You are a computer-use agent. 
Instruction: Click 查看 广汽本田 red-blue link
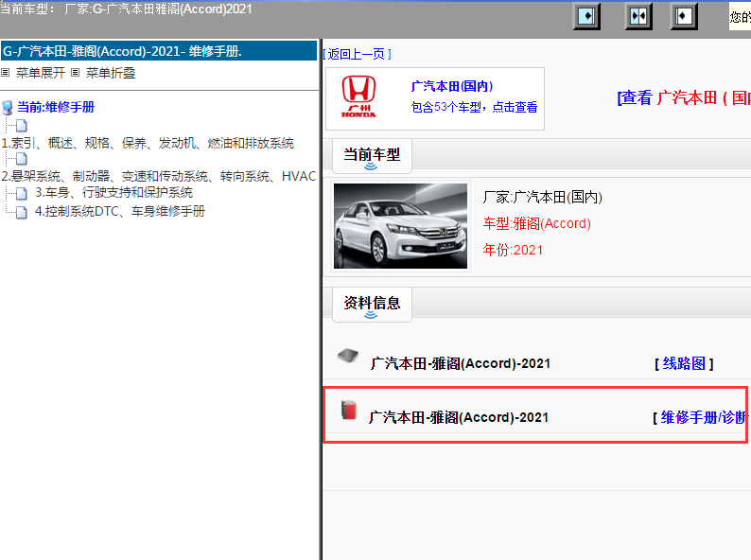684,97
